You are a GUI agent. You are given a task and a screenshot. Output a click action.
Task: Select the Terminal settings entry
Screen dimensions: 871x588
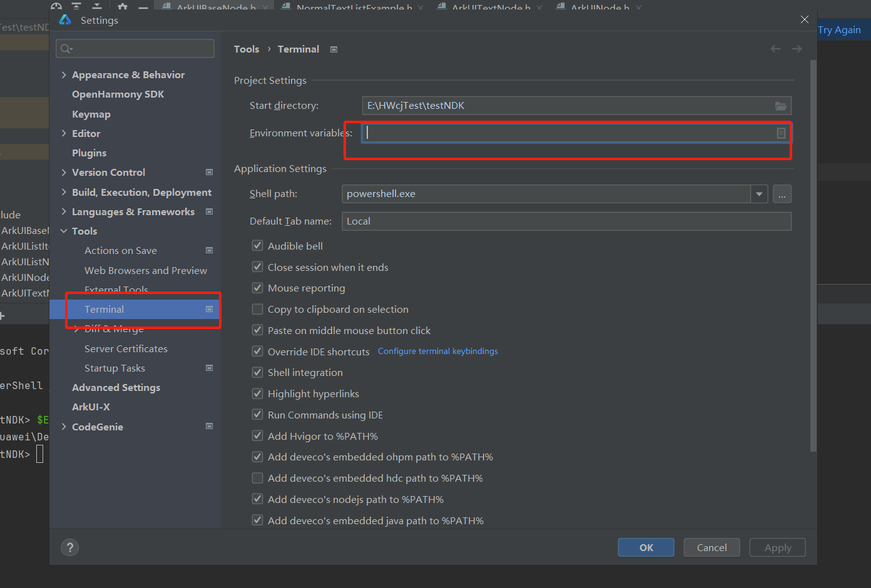[135, 309]
